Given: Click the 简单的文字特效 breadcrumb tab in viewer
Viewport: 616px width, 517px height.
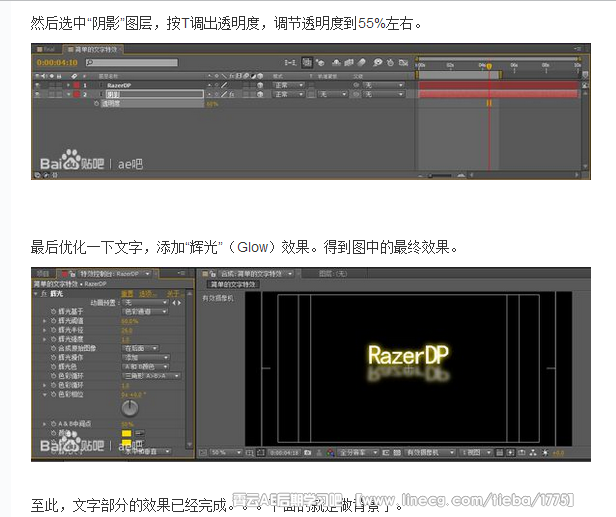Looking at the screenshot, I should point(233,284).
